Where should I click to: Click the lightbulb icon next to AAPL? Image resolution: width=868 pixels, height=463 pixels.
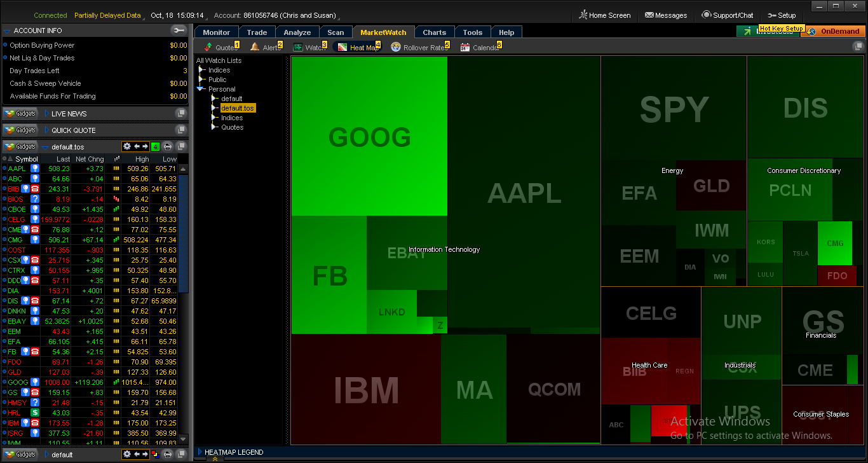click(35, 169)
